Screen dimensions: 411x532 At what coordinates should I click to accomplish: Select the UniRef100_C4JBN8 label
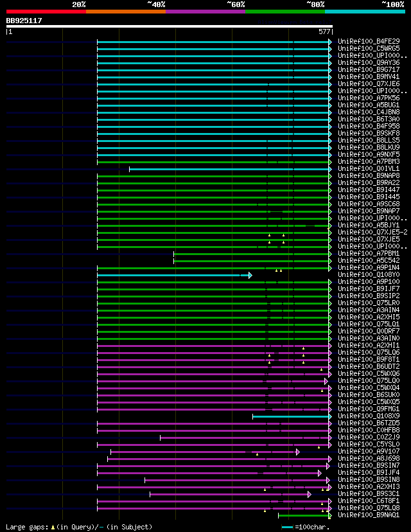click(x=369, y=112)
